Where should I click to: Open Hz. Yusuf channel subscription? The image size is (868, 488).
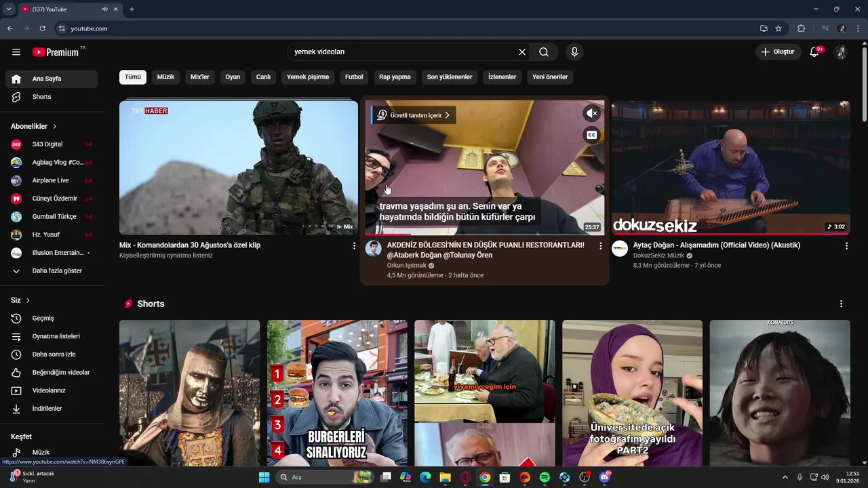pyautogui.click(x=52, y=235)
